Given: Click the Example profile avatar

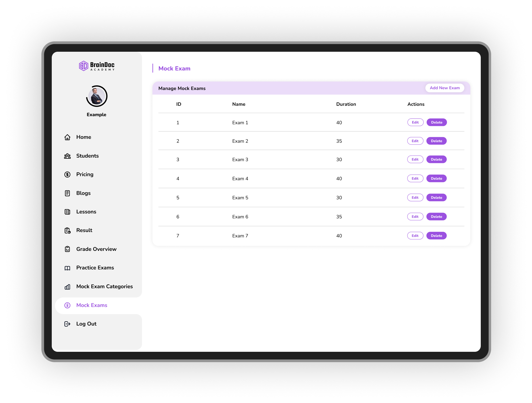Looking at the screenshot, I should [96, 96].
